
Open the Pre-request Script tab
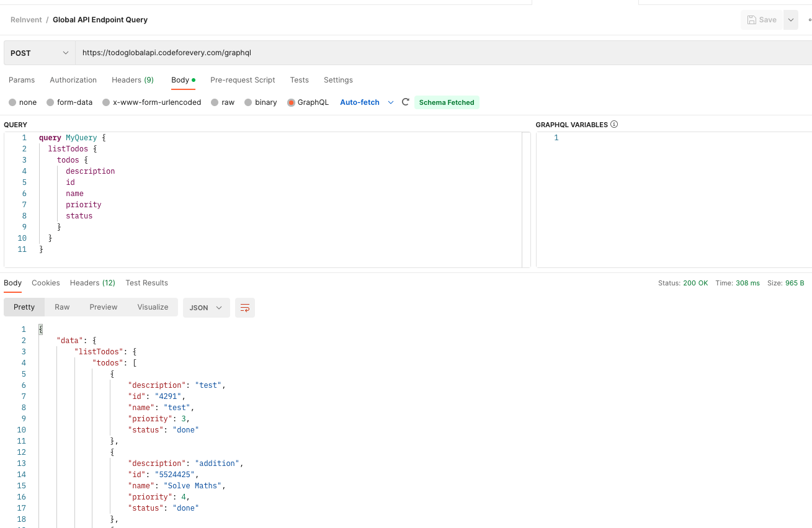click(x=243, y=80)
